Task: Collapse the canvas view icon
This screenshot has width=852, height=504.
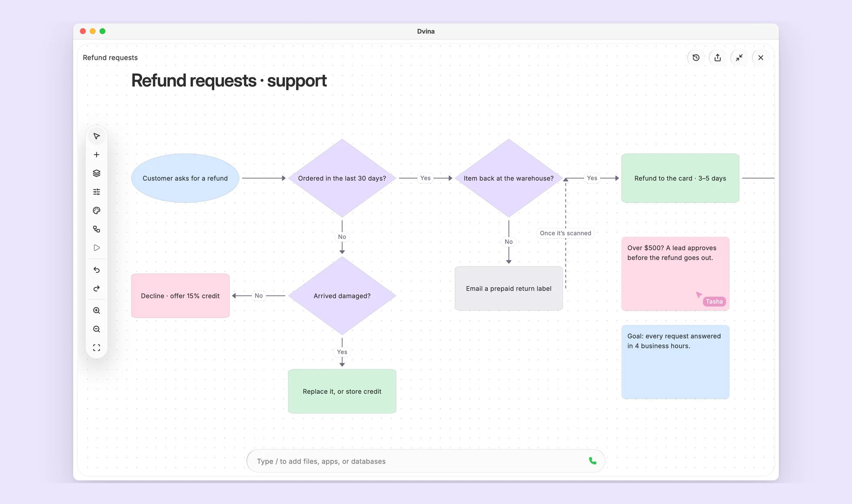Action: click(739, 57)
